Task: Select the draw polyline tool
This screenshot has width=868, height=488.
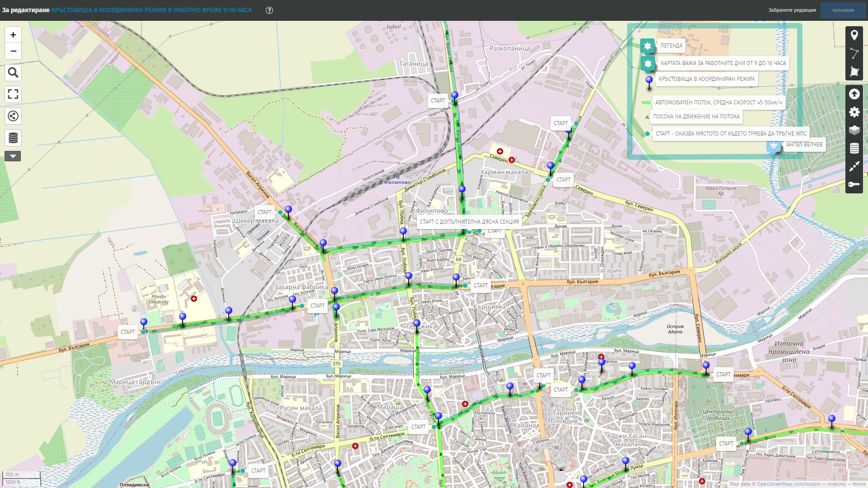Action: 854,53
